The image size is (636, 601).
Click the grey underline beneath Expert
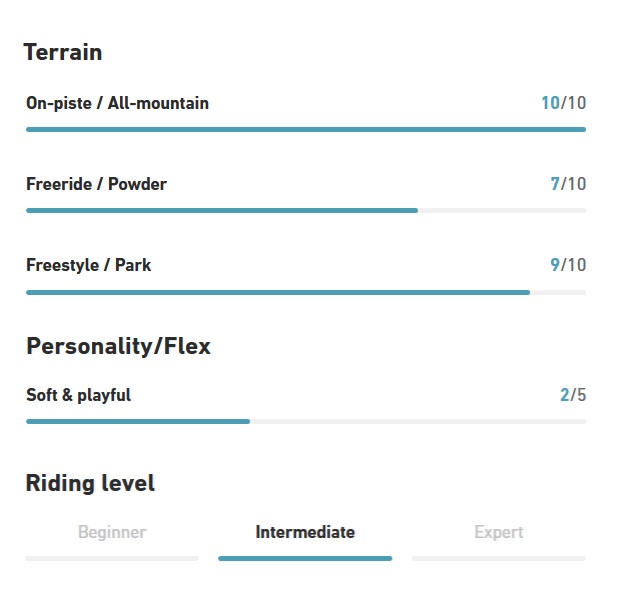tap(498, 558)
